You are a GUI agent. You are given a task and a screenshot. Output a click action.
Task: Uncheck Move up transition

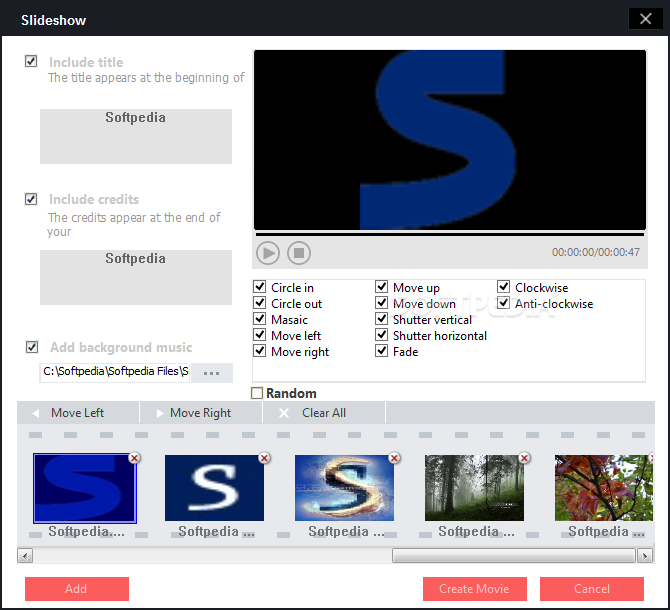(x=381, y=287)
